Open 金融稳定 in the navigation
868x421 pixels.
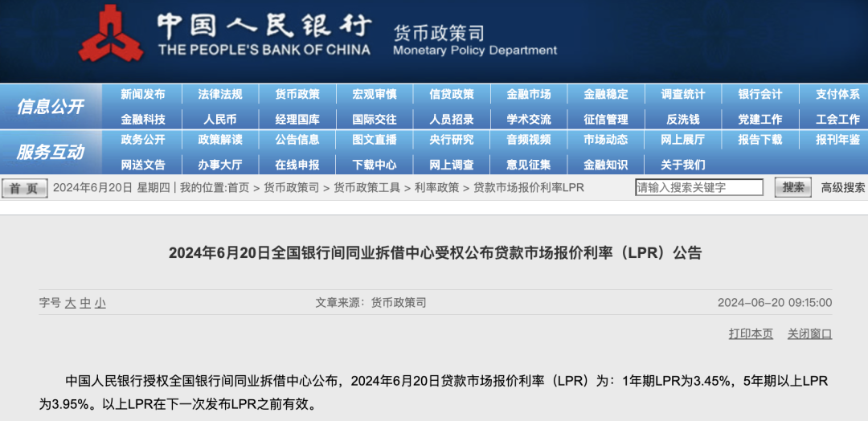point(606,95)
